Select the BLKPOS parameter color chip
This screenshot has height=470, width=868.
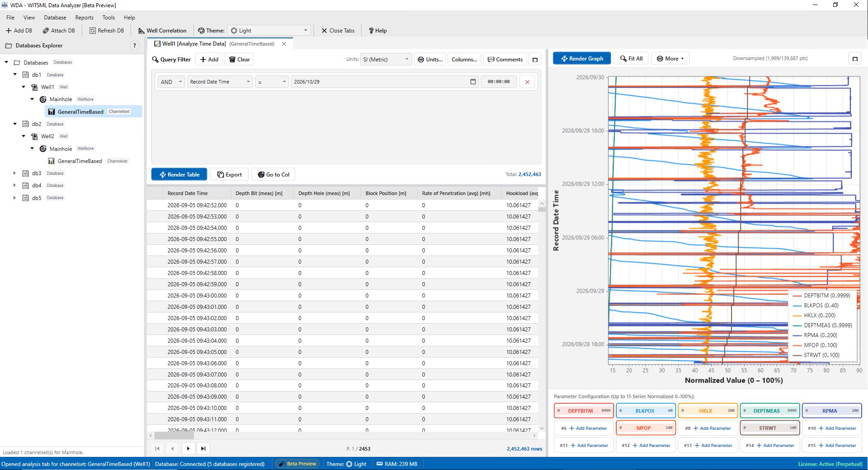click(646, 411)
